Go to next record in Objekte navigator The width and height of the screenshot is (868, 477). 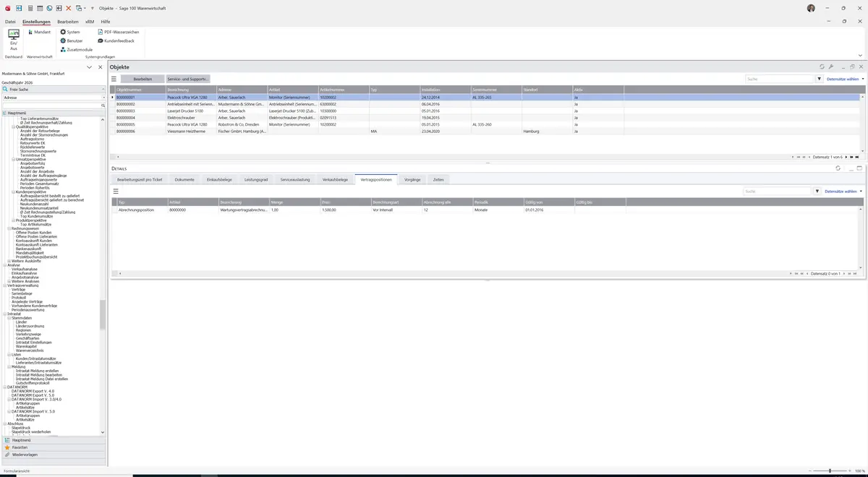(x=846, y=157)
